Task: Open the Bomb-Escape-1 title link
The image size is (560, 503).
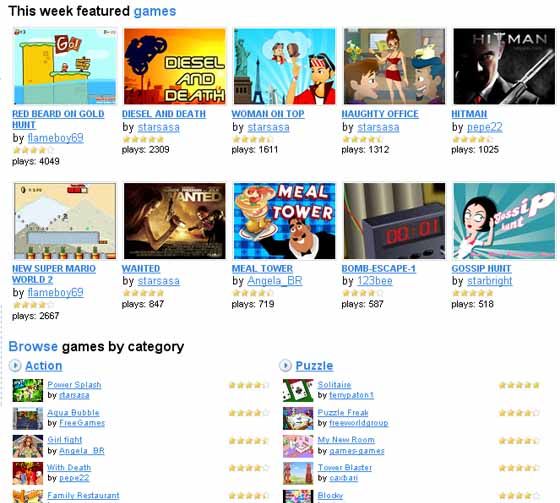Action: [379, 269]
